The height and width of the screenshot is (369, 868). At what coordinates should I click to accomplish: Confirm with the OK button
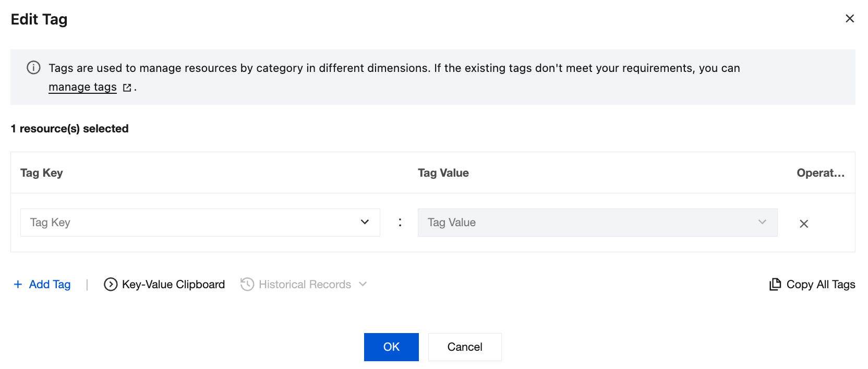[x=391, y=347]
